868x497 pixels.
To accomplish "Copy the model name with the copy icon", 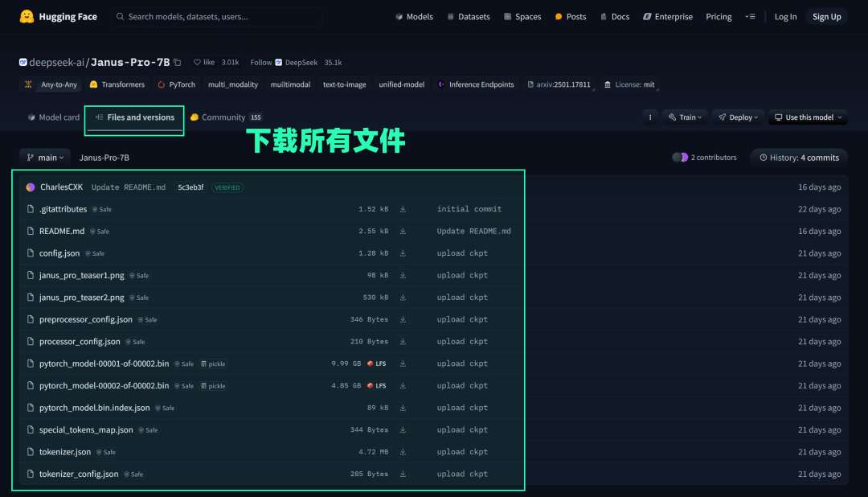I will pyautogui.click(x=178, y=63).
